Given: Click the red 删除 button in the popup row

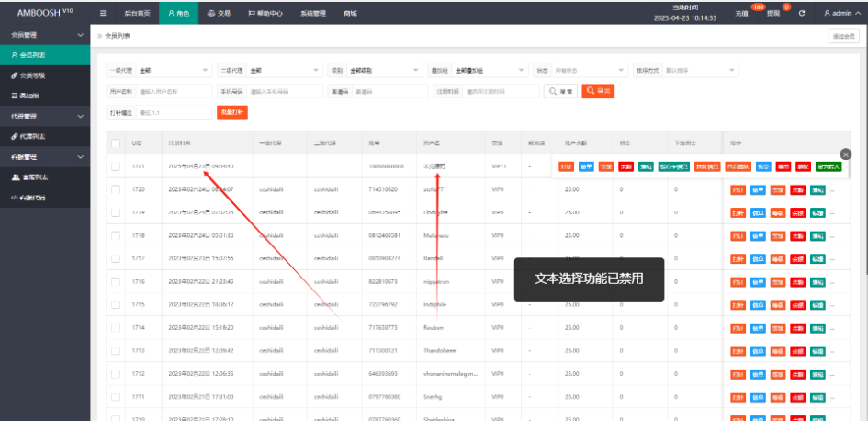Looking at the screenshot, I should coord(803,166).
